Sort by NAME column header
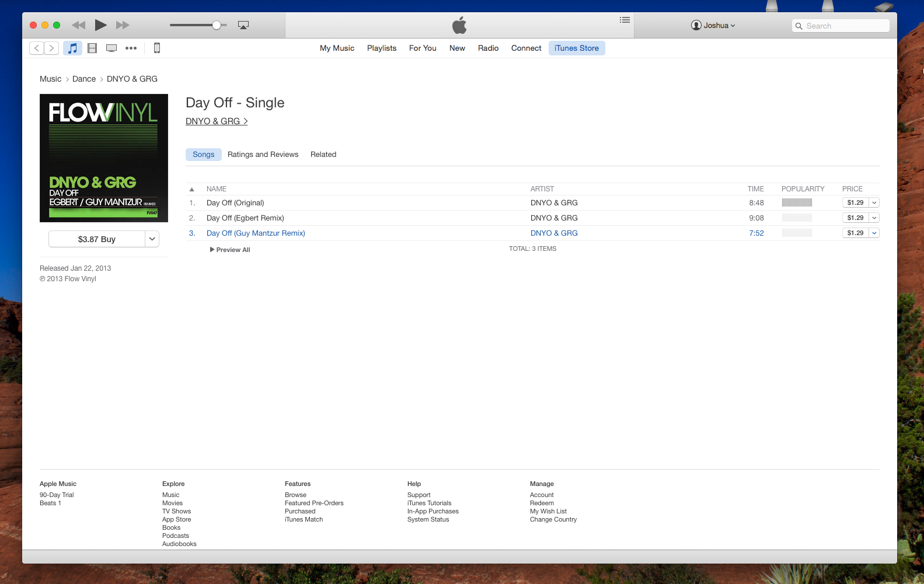 217,189
